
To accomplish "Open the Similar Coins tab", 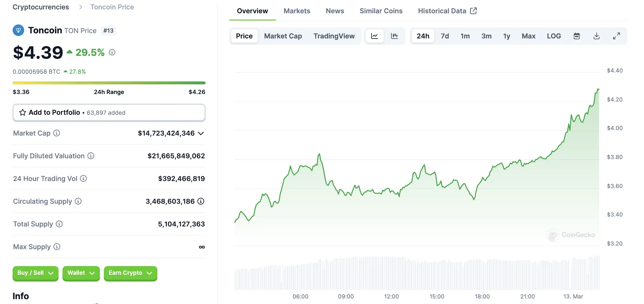I will tap(381, 11).
